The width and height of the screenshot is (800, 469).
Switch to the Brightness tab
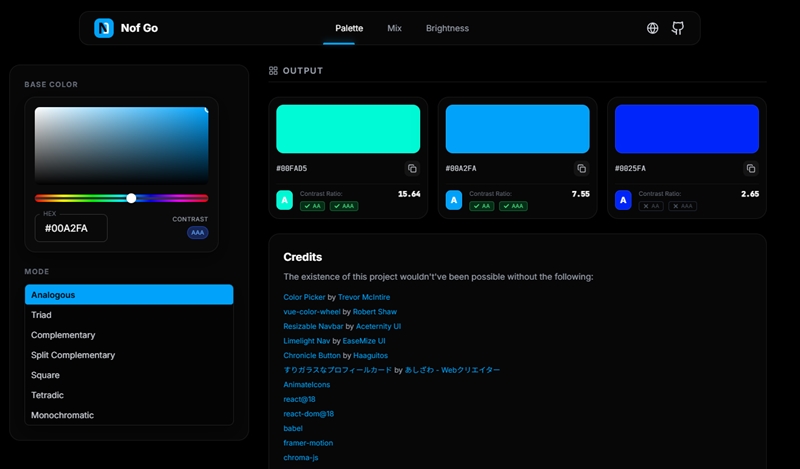[447, 28]
